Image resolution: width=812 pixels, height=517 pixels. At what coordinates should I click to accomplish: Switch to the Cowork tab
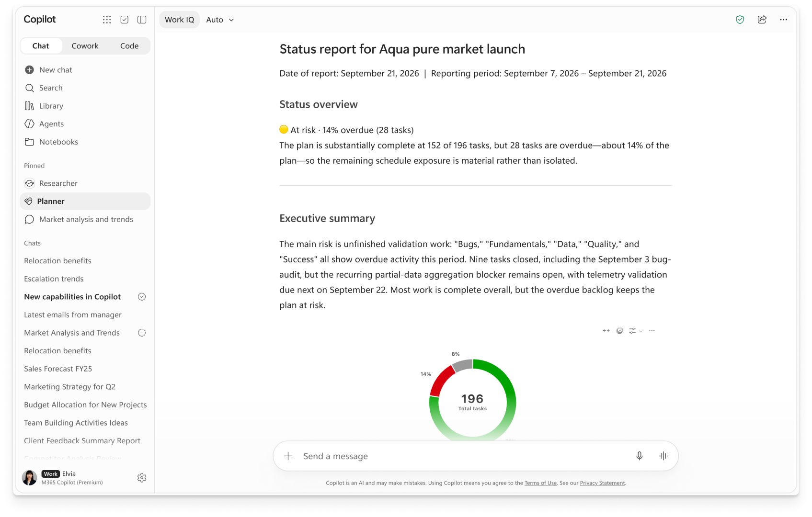(x=85, y=46)
